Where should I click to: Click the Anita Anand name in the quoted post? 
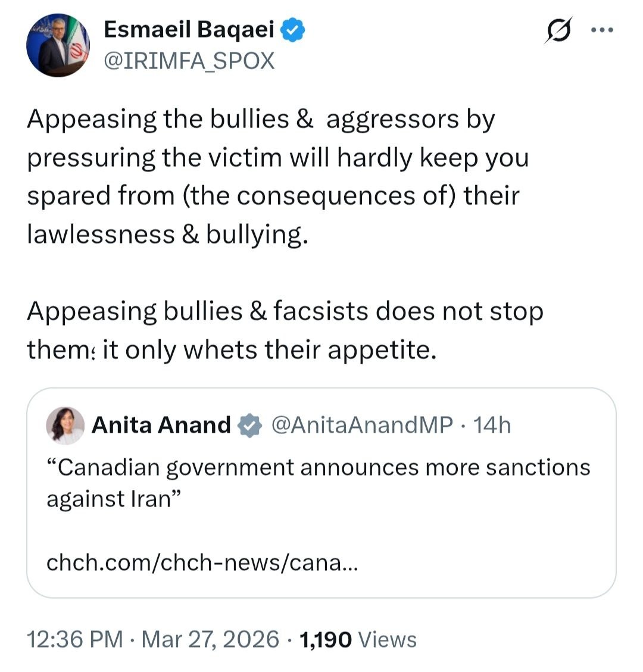(161, 425)
